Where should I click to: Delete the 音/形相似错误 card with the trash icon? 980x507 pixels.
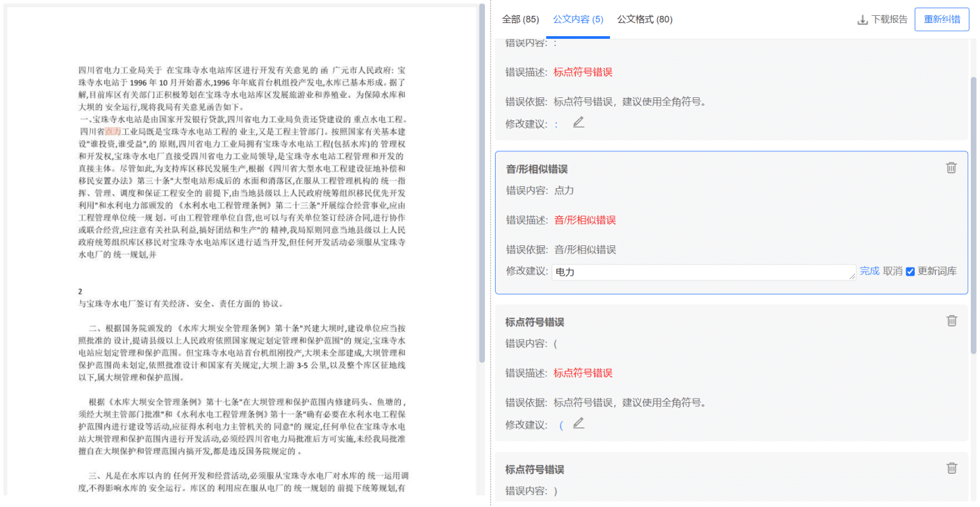click(x=951, y=168)
